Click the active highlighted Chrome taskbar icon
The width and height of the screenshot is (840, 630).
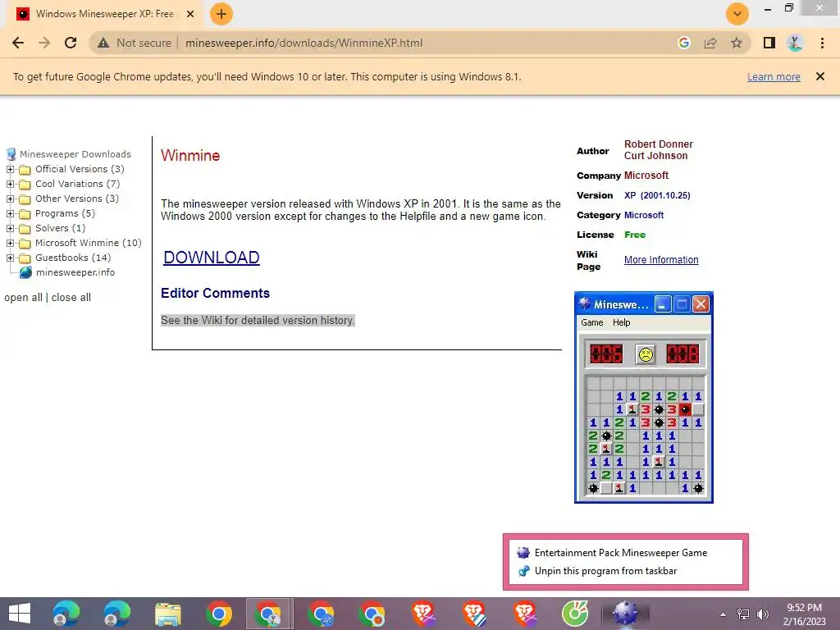[269, 614]
